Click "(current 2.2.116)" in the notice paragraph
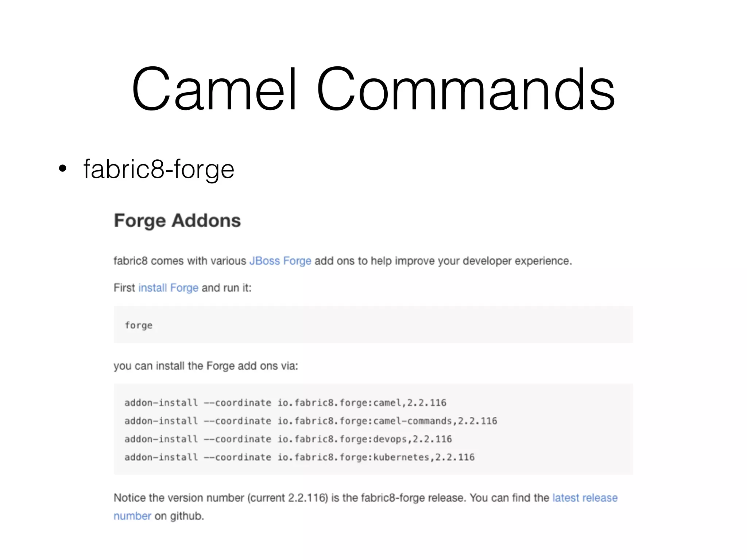This screenshot has width=747, height=560. click(x=288, y=498)
